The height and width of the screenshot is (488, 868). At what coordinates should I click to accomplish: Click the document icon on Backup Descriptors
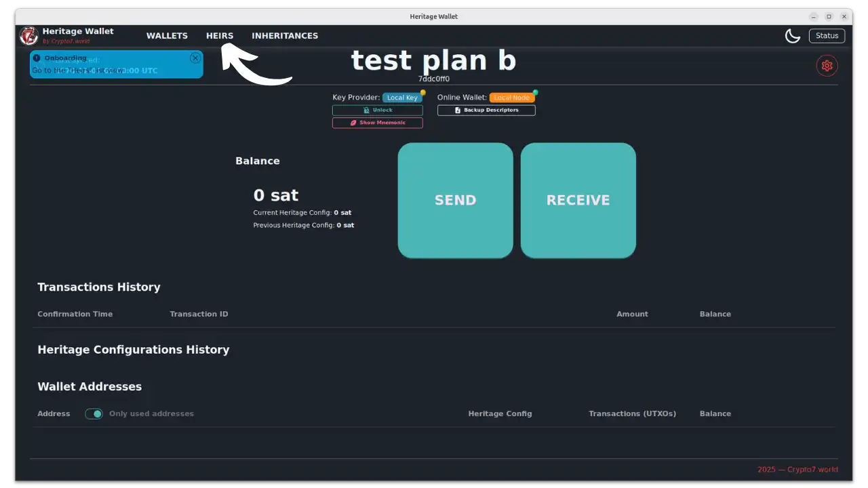(459, 110)
